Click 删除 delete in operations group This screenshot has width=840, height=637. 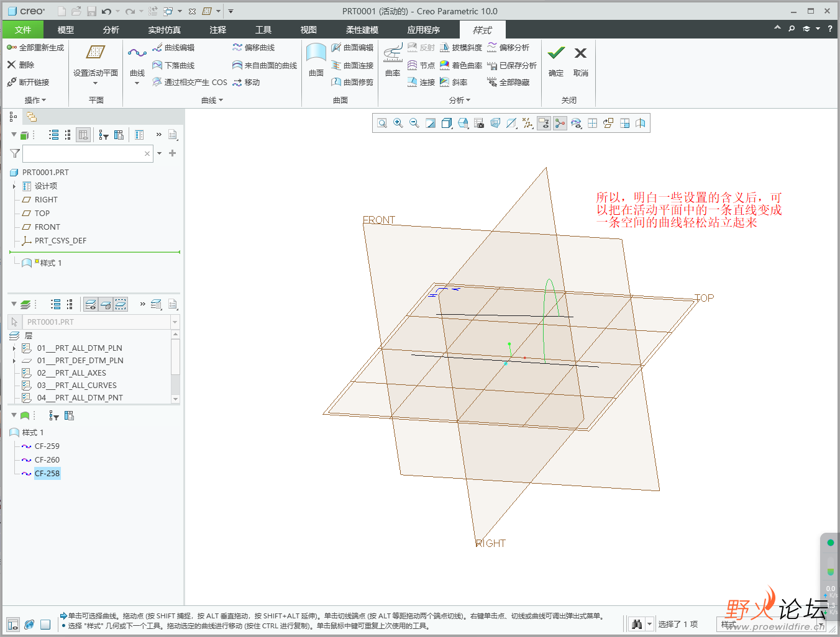[x=21, y=65]
